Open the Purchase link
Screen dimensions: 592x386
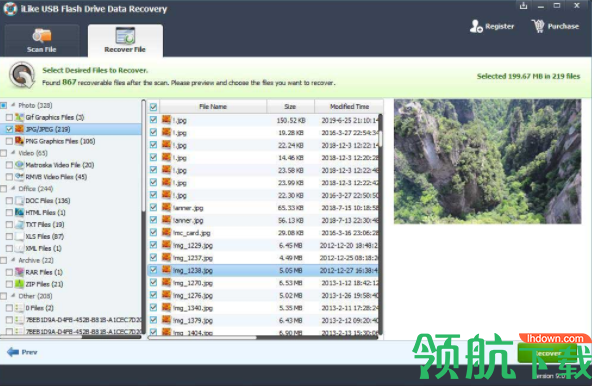pyautogui.click(x=563, y=26)
